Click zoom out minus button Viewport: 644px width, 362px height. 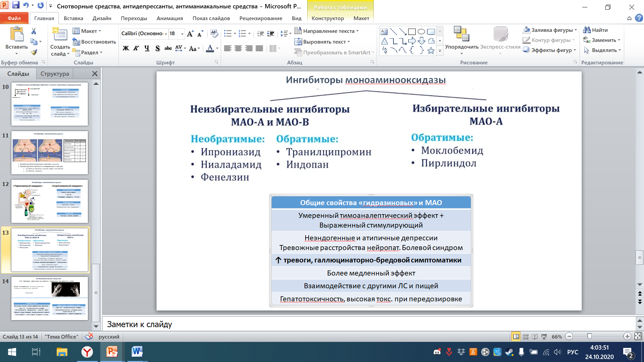point(569,336)
